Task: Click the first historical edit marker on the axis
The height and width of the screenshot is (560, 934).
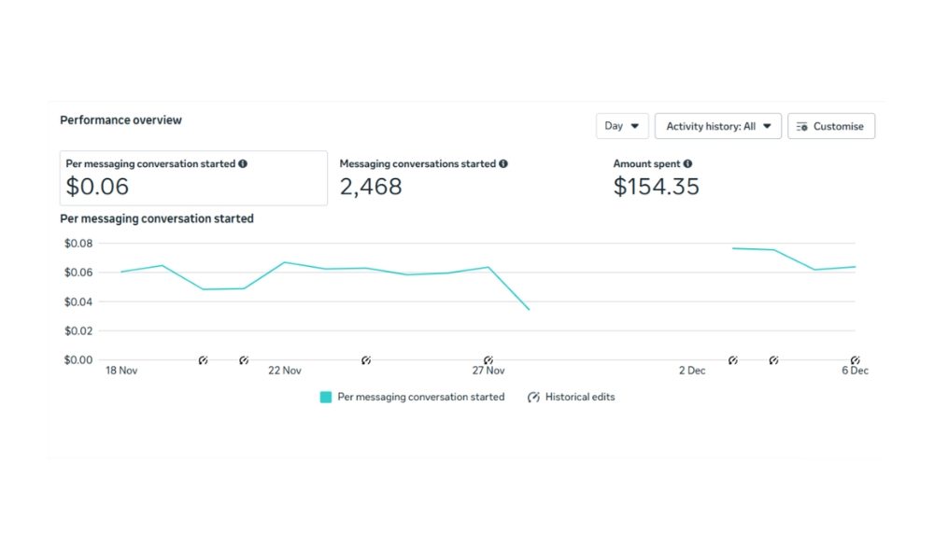Action: [x=203, y=360]
